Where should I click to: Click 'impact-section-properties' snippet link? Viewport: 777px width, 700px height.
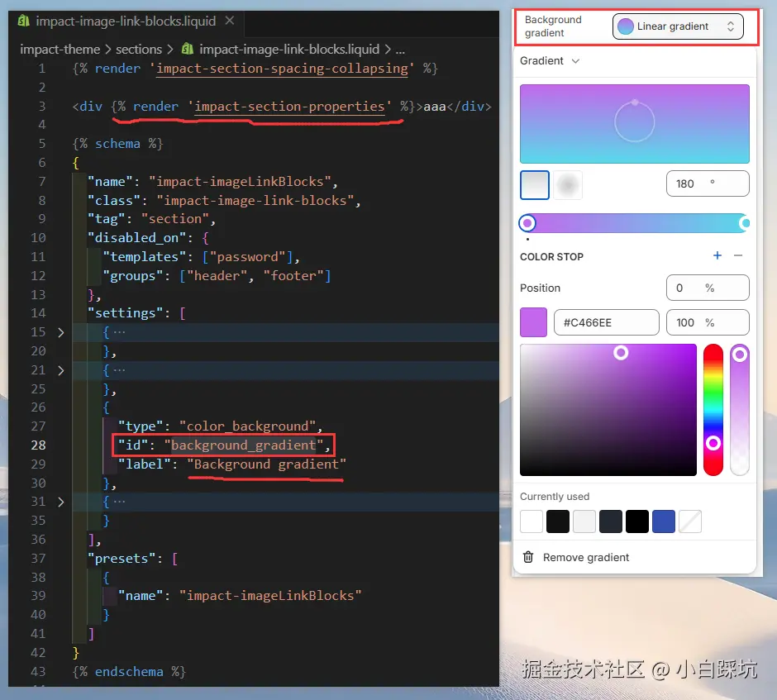tap(289, 107)
